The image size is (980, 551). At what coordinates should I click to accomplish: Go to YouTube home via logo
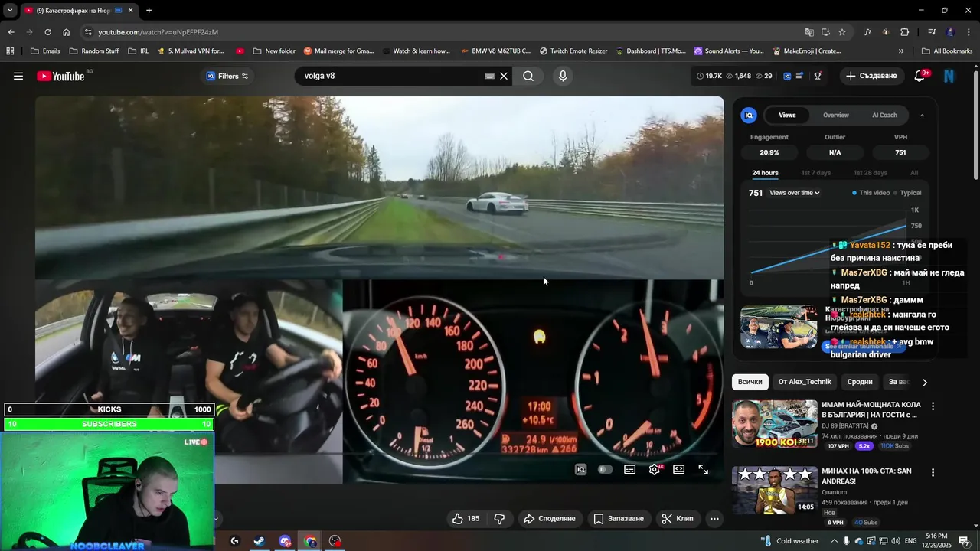pos(60,76)
